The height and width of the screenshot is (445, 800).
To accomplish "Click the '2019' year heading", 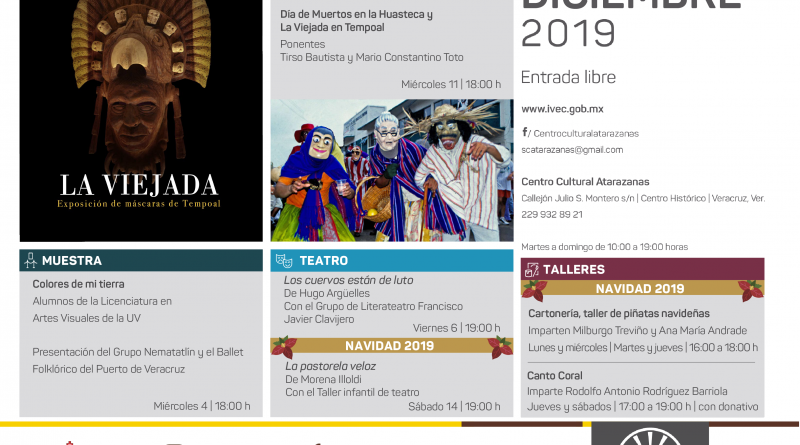I will pyautogui.click(x=568, y=34).
